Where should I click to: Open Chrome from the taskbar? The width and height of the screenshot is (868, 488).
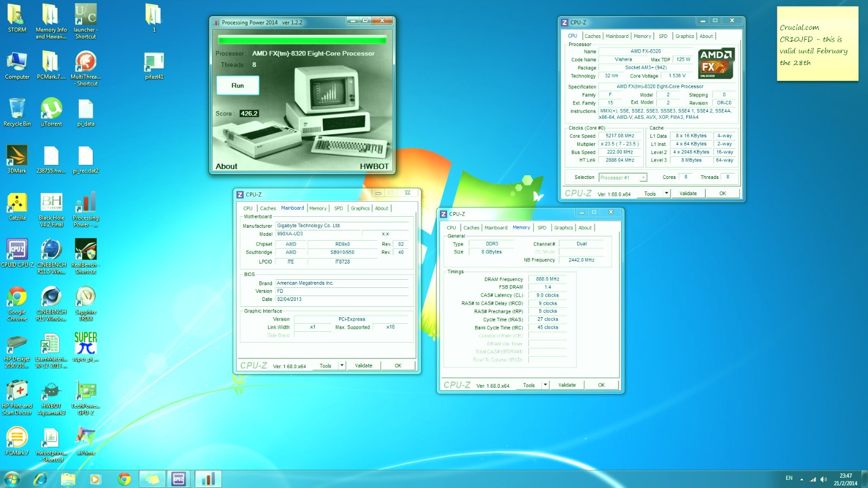point(124,479)
